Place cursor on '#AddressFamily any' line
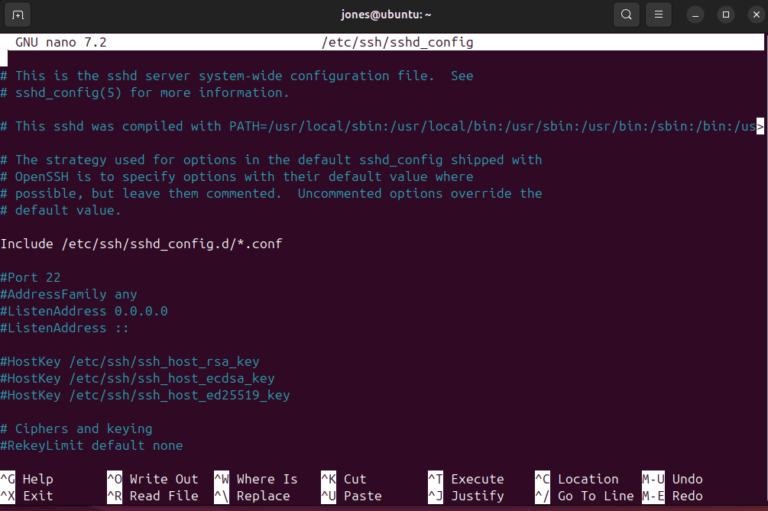Image resolution: width=768 pixels, height=511 pixels. (x=69, y=294)
